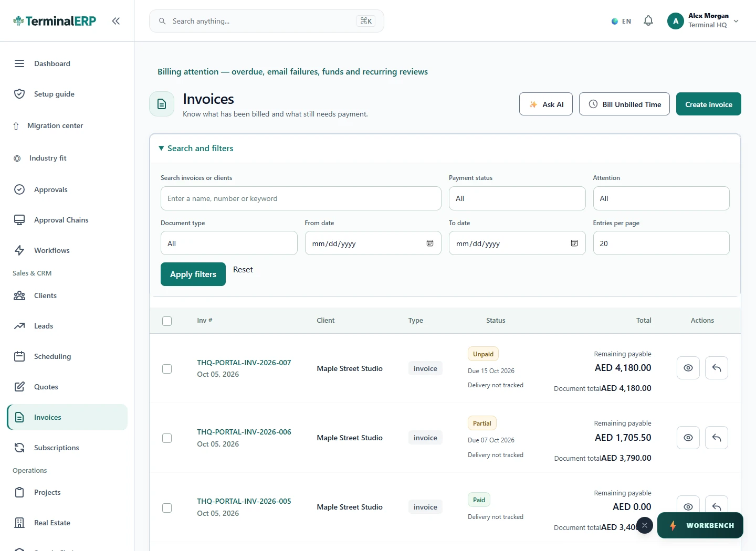View invoice THQ-PORTAL-INV-2026-006 with eye icon
Screen dimensions: 756x551
click(x=688, y=438)
